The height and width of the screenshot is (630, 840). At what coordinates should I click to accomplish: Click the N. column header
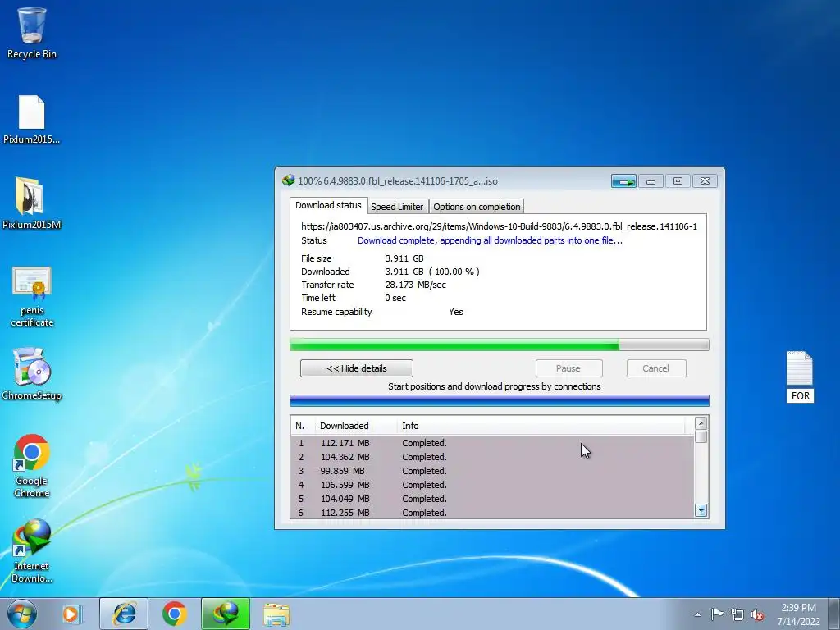point(304,426)
